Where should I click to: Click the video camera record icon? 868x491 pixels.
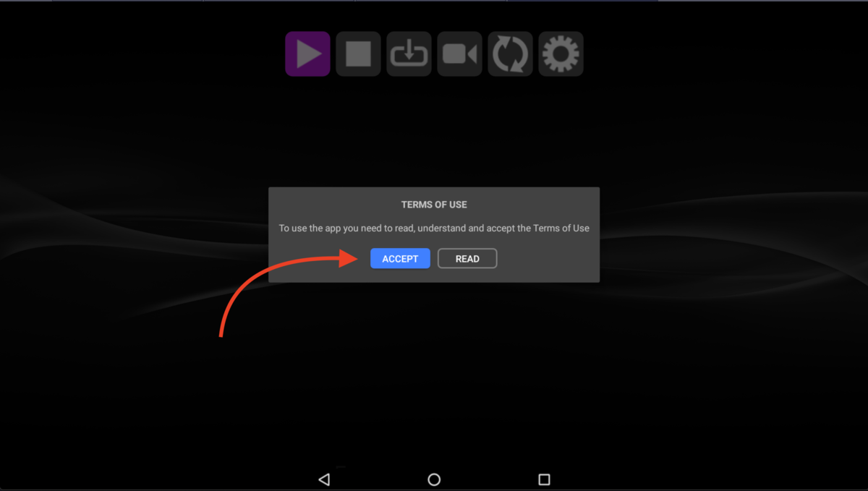[x=459, y=54]
